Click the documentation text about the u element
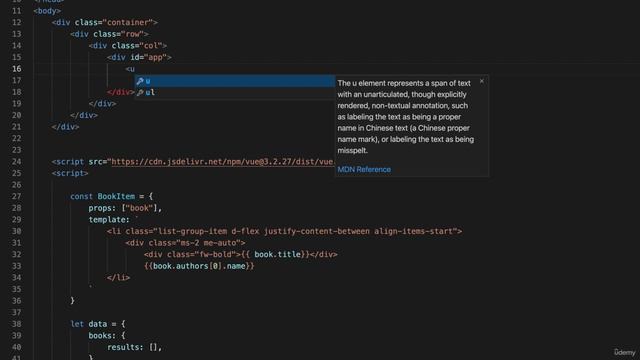 tap(406, 117)
